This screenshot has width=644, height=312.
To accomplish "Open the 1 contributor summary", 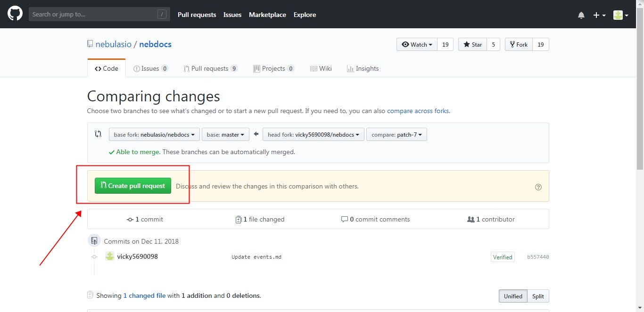I will [x=491, y=219].
